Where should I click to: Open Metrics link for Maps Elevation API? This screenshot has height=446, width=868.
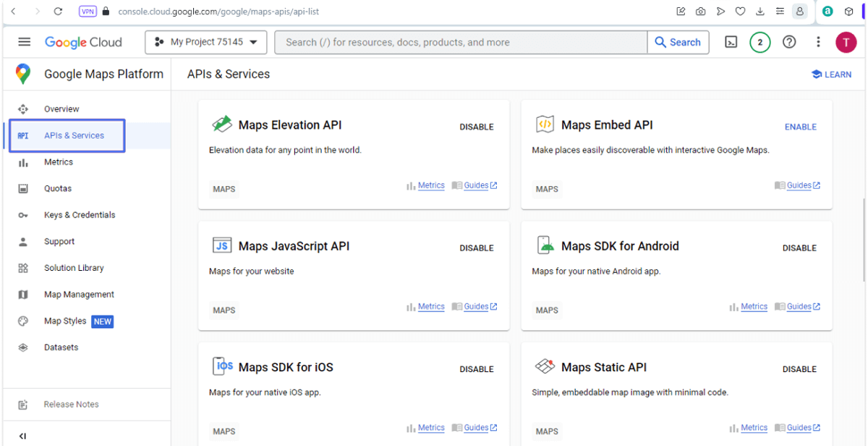point(431,185)
